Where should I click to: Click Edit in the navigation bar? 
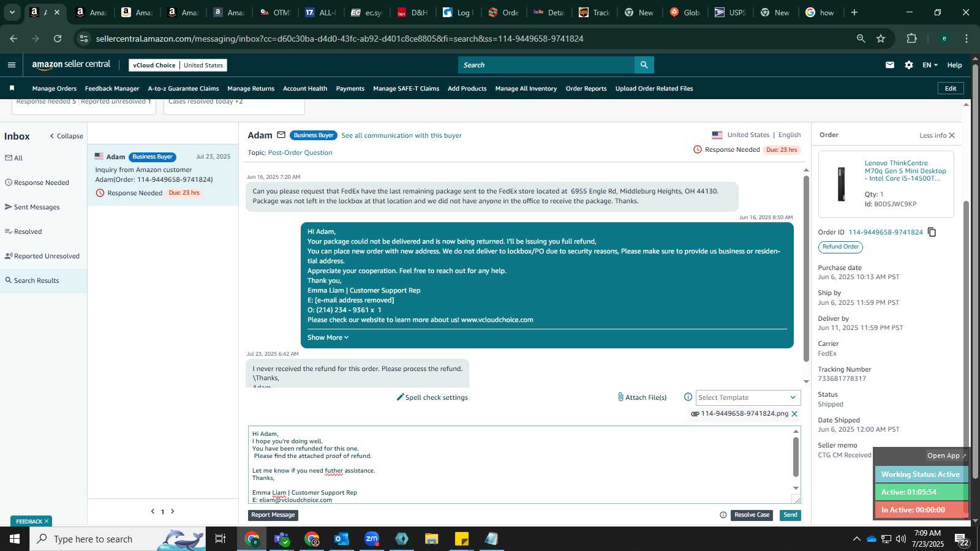951,88
